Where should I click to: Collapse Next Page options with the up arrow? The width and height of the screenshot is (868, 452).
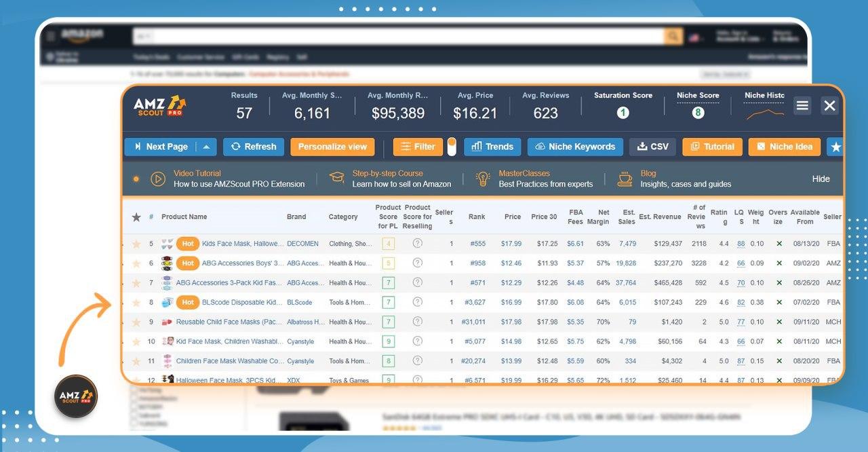(205, 147)
